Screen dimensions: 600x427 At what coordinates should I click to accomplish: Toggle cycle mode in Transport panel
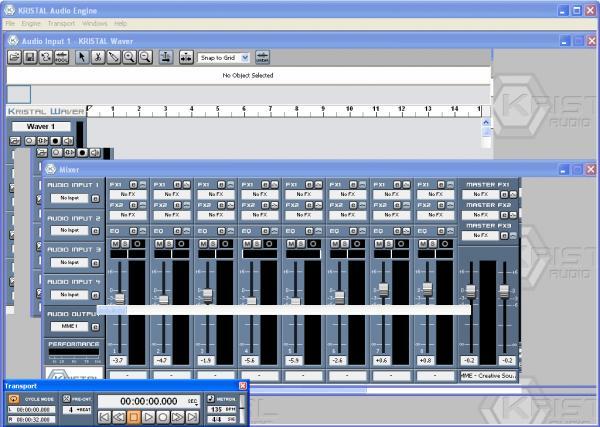(14, 398)
